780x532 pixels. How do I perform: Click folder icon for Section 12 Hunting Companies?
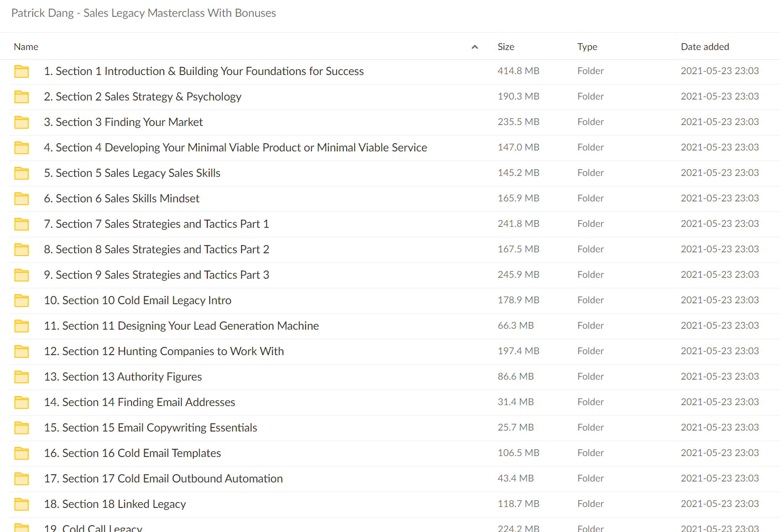[x=21, y=351]
